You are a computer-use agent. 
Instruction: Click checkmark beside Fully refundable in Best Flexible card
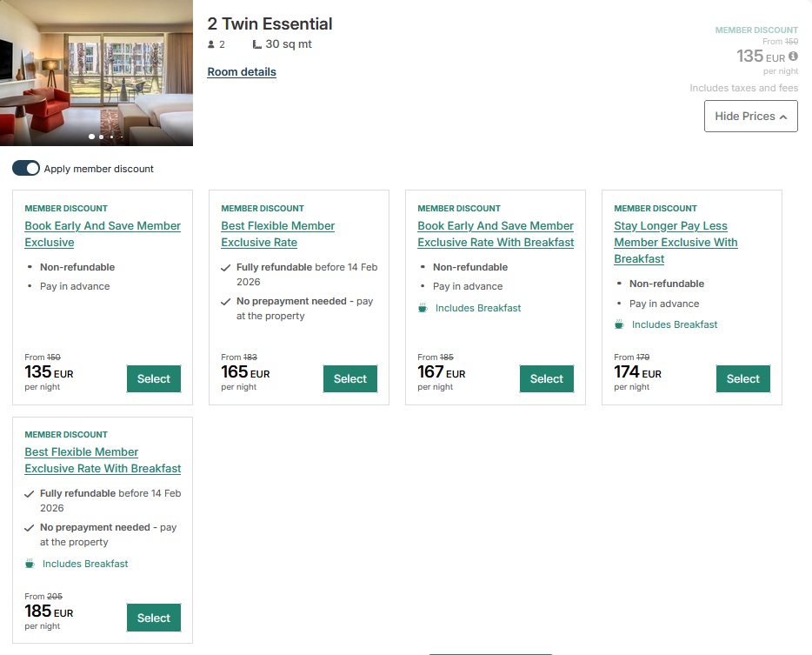[x=223, y=267]
